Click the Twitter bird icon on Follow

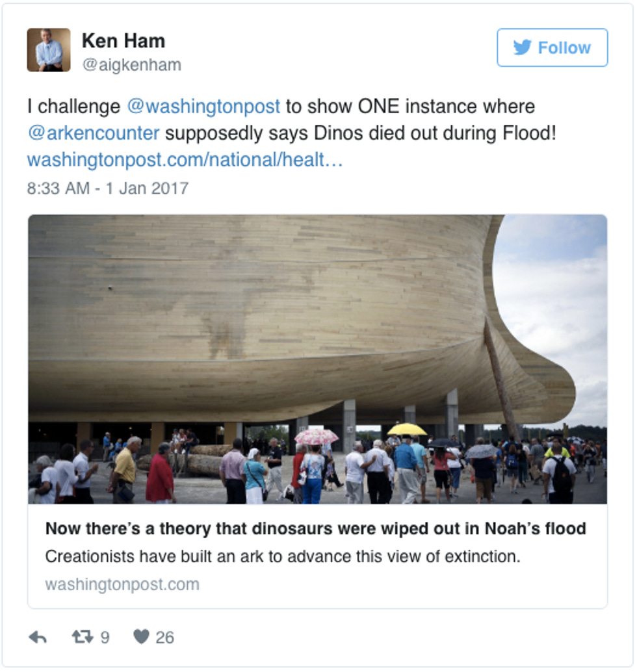tap(523, 47)
